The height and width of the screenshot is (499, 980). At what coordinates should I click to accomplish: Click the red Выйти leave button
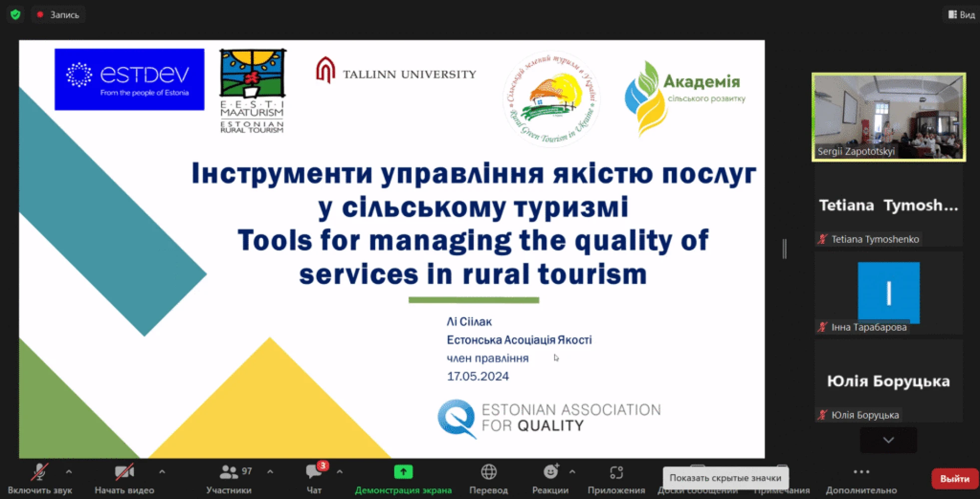click(x=955, y=479)
